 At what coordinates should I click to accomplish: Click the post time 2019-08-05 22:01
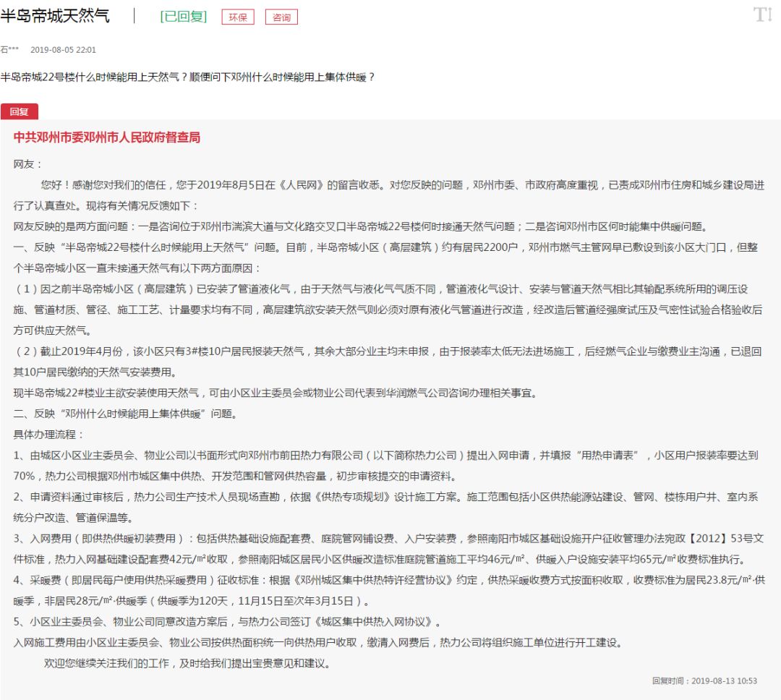[63, 49]
